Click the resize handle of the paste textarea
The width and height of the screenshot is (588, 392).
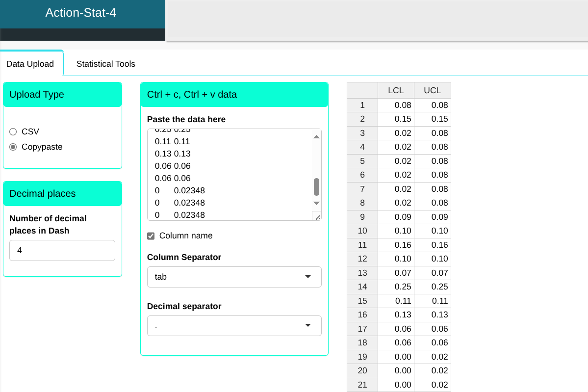click(317, 216)
